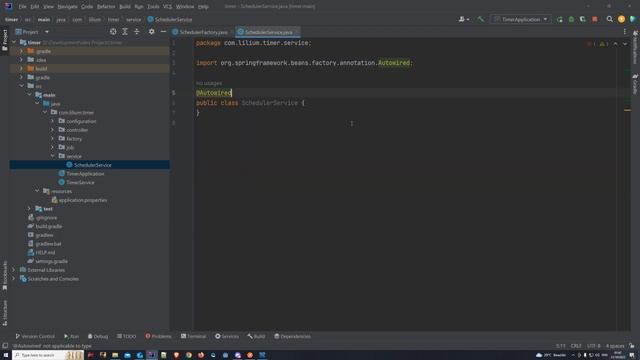Jump to next highlighted error arrow

[x=625, y=44]
